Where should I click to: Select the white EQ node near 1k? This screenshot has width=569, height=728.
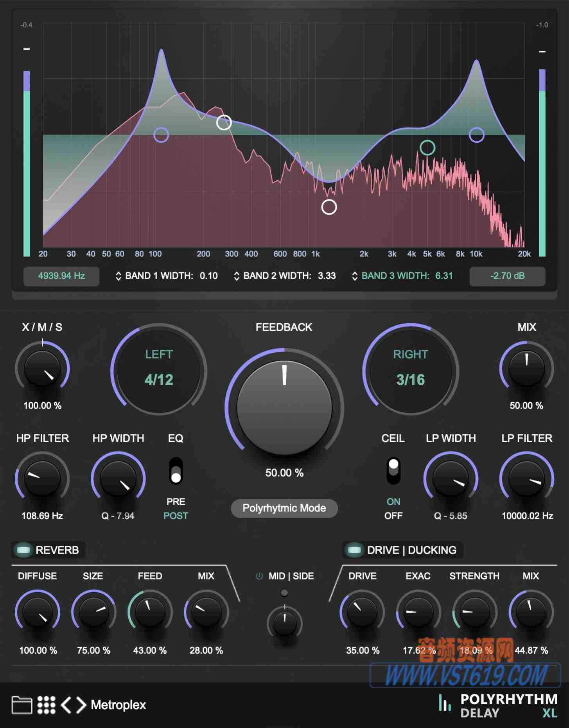[x=329, y=207]
